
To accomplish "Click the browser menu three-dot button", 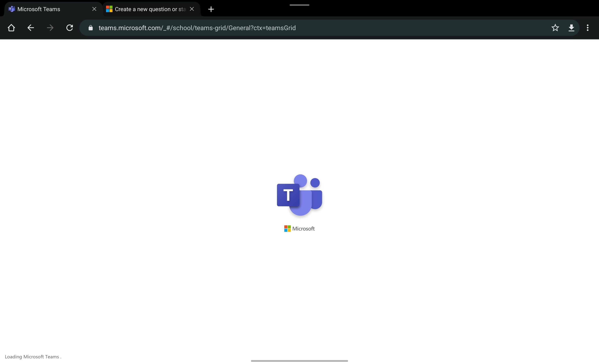I will 588,28.
